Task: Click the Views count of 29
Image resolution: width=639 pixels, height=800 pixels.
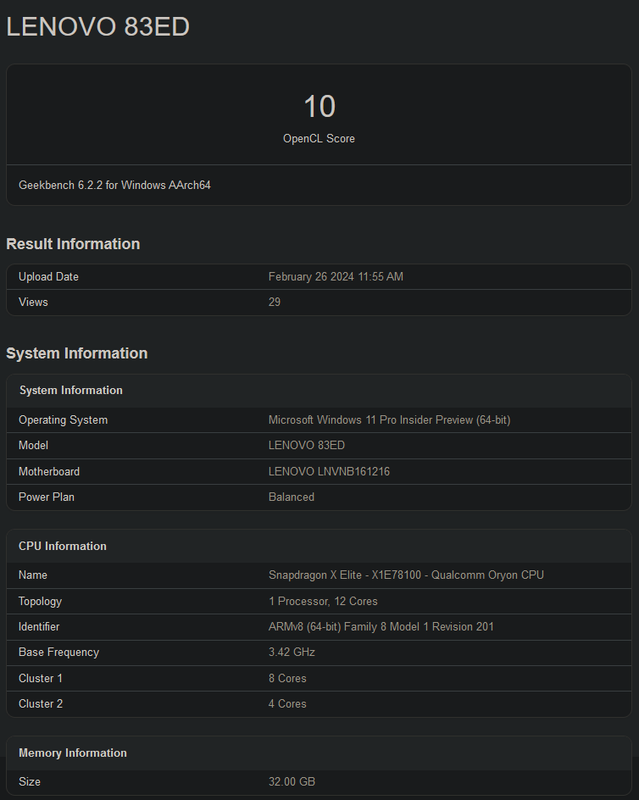Action: tap(275, 302)
